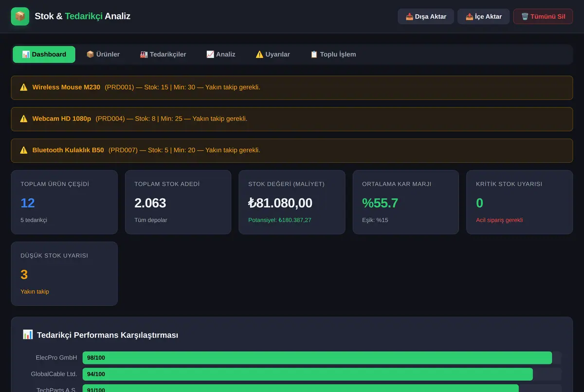Click warning icon beside Webcam HD 1080p
Viewport: 584px width, 392px height.
click(24, 119)
